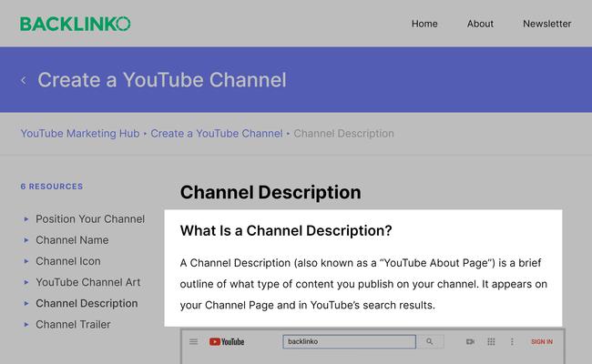Click the 6 Resources sidebar heading

[x=52, y=187]
